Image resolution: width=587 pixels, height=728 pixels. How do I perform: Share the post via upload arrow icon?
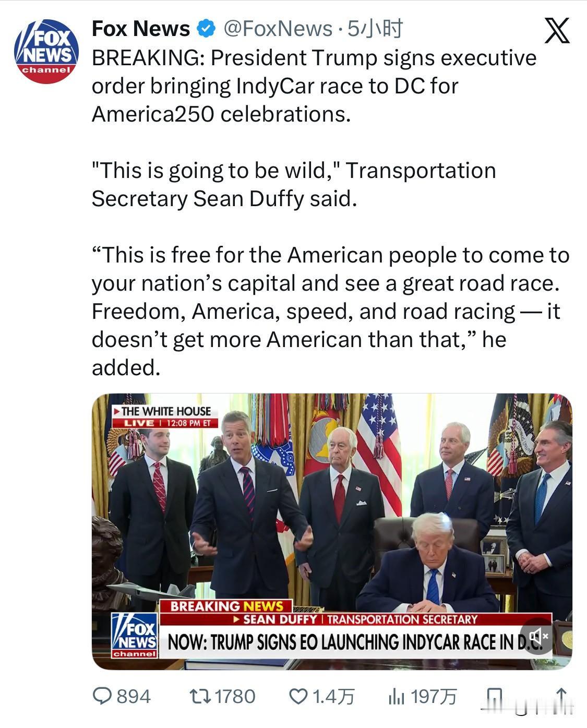tap(561, 696)
